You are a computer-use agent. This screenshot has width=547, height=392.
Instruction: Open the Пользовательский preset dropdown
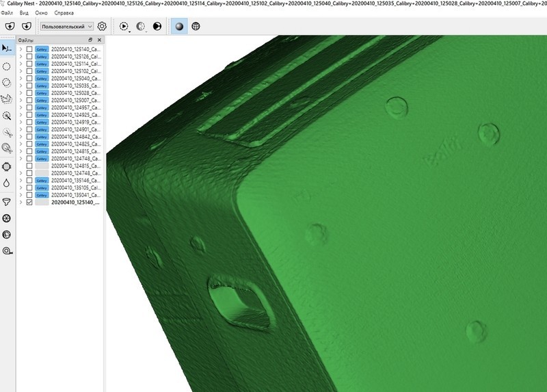[66, 26]
